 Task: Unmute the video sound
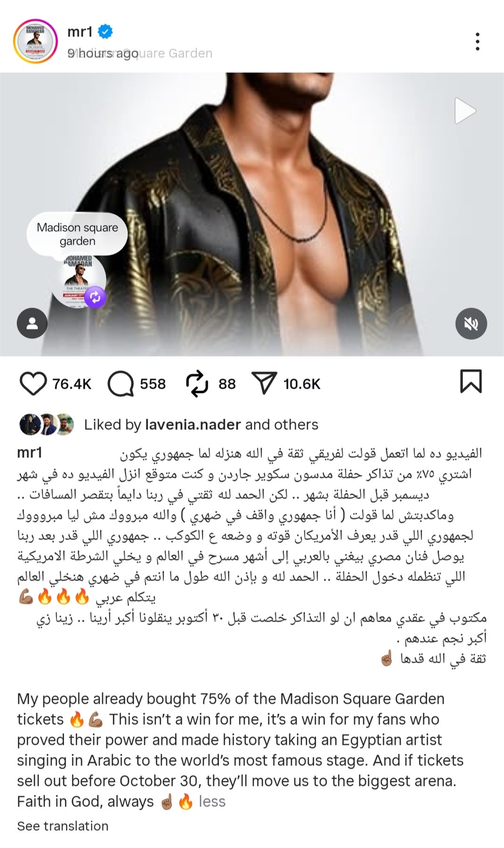pos(471,324)
